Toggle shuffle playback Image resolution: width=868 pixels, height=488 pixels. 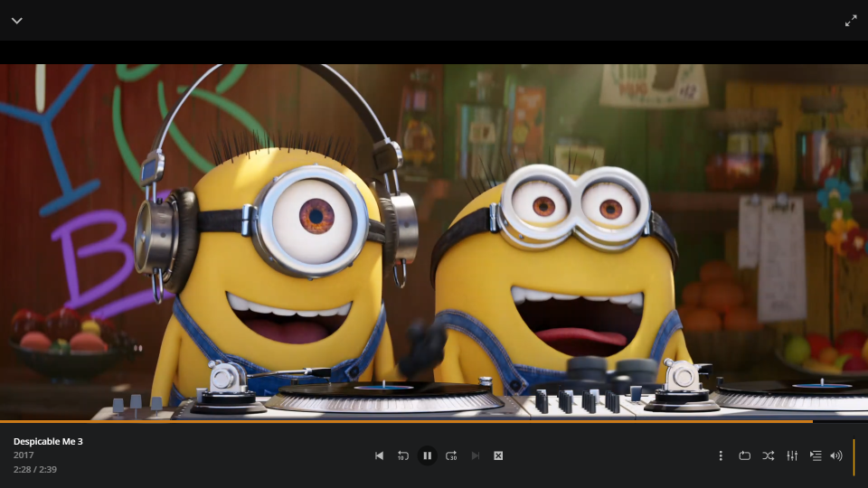click(x=769, y=455)
